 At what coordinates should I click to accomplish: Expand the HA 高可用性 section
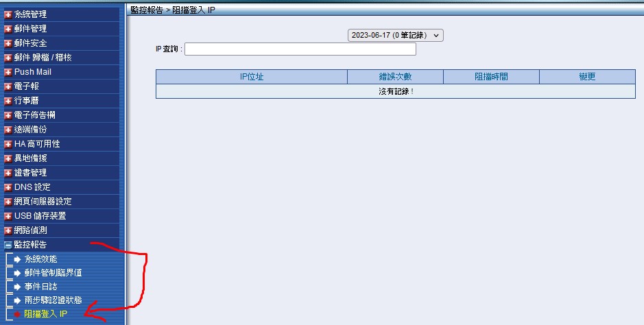36,144
